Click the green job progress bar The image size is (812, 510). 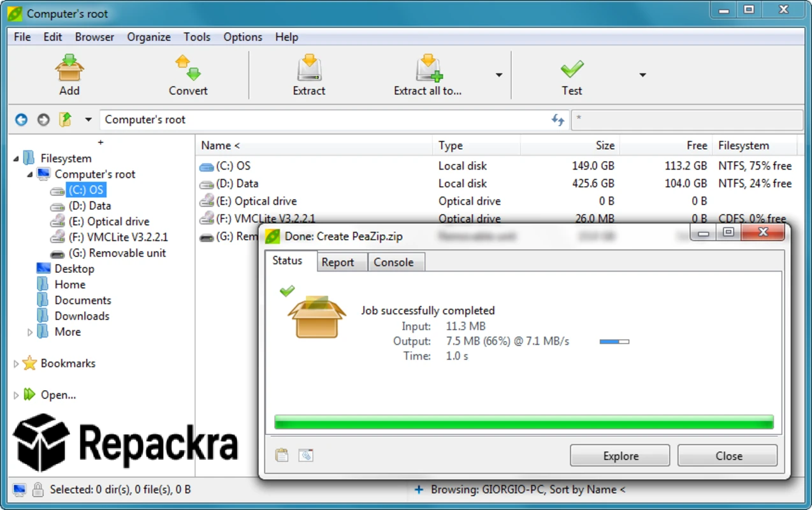coord(524,422)
